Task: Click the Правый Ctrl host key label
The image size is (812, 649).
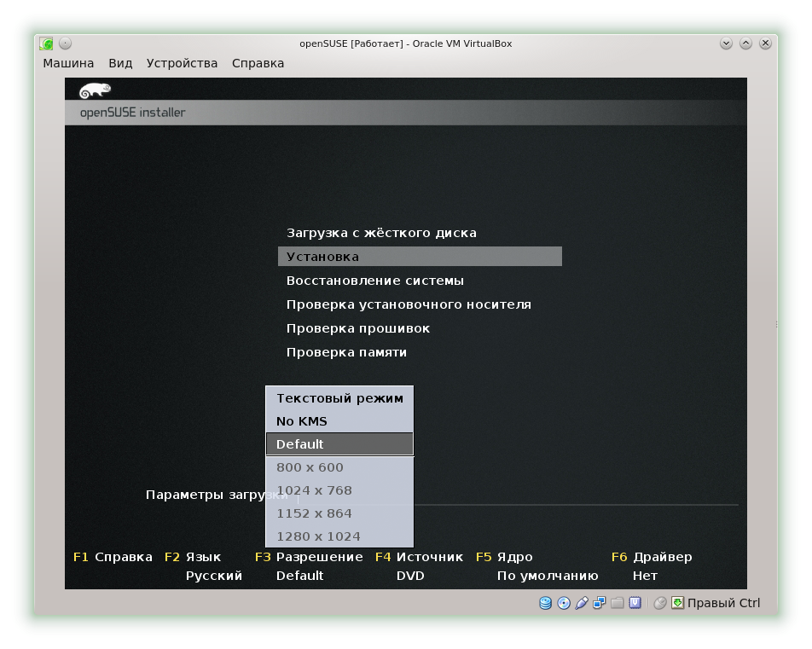Action: point(723,603)
